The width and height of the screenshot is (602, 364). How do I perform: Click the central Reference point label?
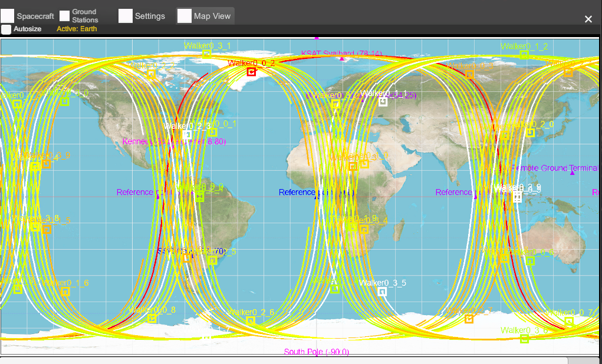(316, 193)
